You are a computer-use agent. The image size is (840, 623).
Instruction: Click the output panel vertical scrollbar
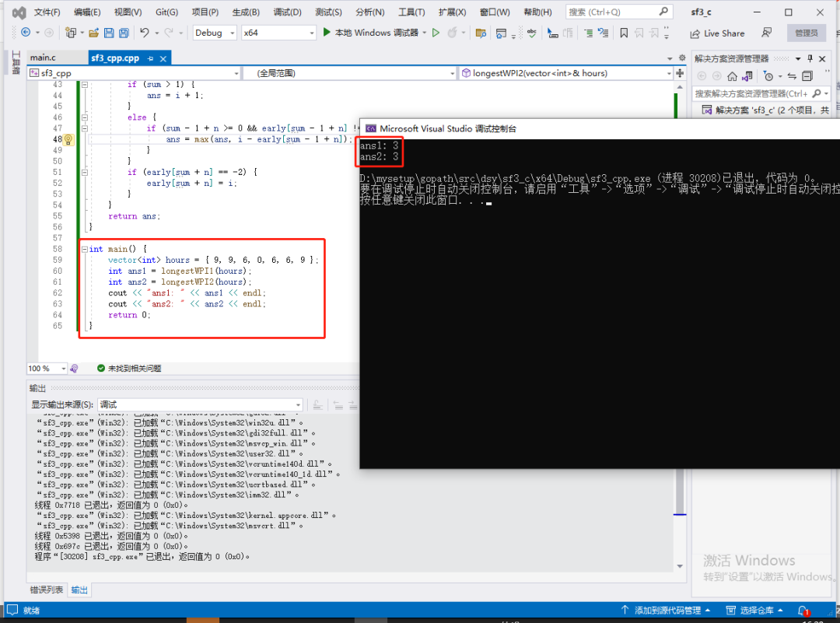click(679, 490)
